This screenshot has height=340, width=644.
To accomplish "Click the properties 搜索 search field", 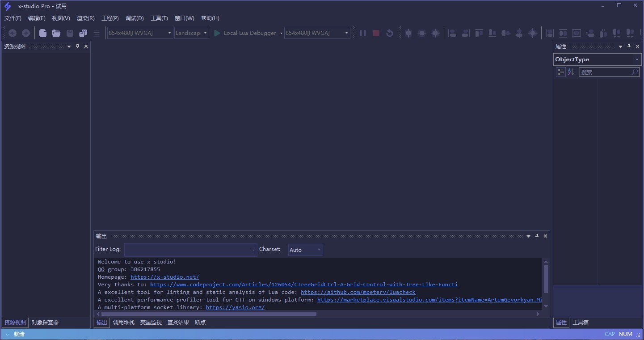I will (x=605, y=72).
